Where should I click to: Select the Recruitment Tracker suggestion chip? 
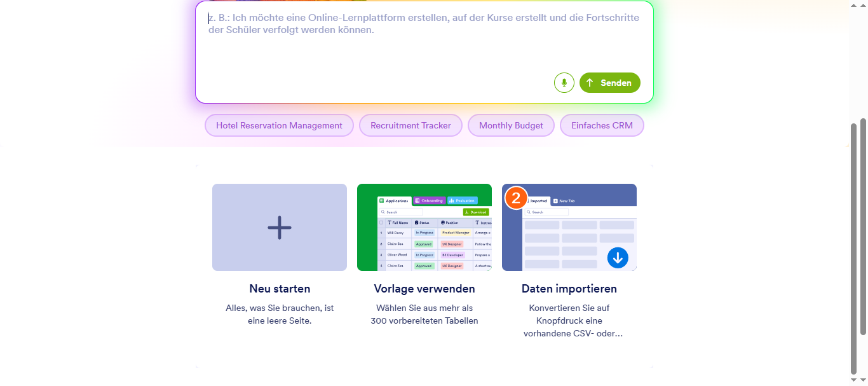410,125
